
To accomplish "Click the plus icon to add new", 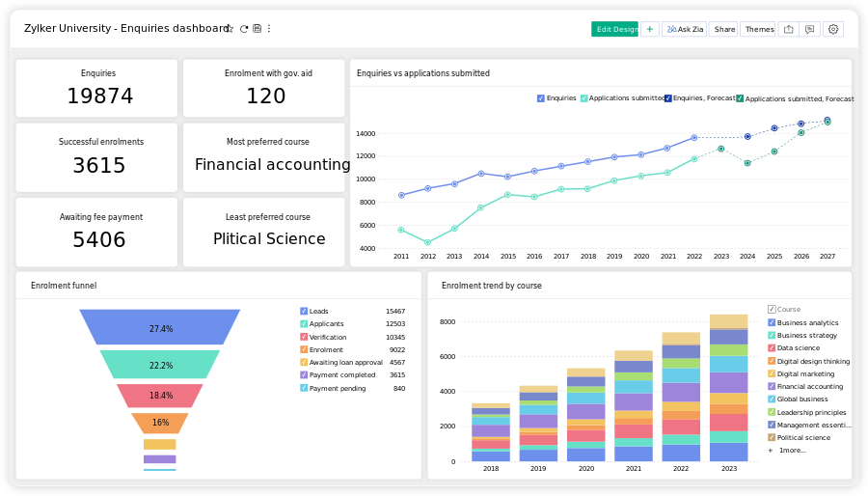I will pyautogui.click(x=650, y=29).
